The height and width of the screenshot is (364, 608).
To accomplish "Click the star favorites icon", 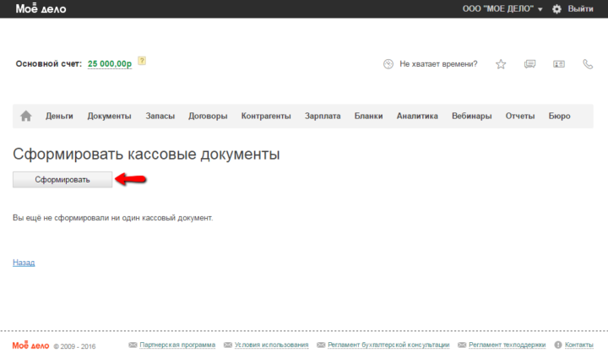I will [x=501, y=64].
